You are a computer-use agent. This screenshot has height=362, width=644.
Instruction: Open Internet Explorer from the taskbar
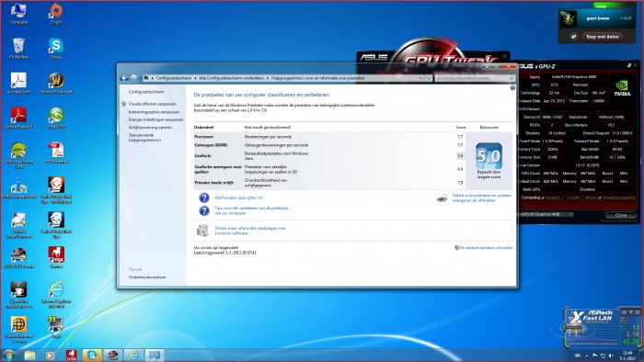tap(133, 355)
